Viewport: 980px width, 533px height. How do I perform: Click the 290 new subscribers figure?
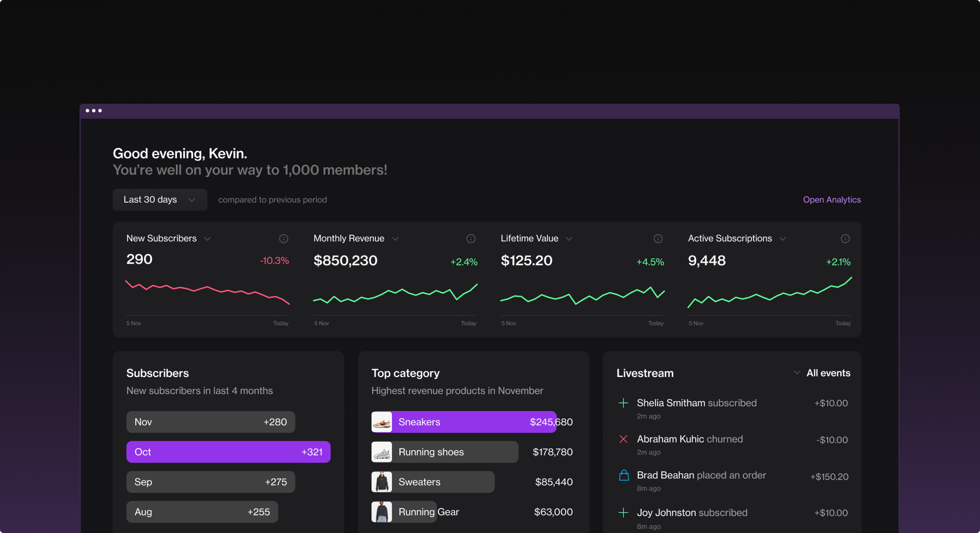click(x=139, y=259)
